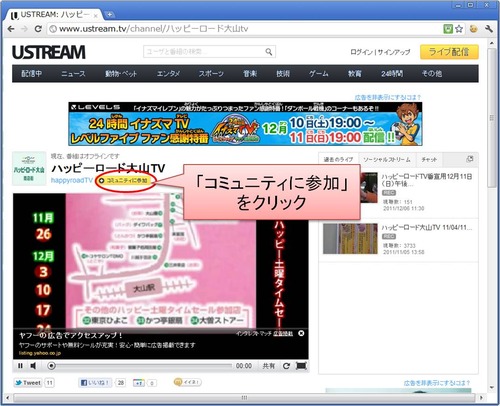Pause the video with the pause button
This screenshot has height=406, width=500.
click(20, 366)
